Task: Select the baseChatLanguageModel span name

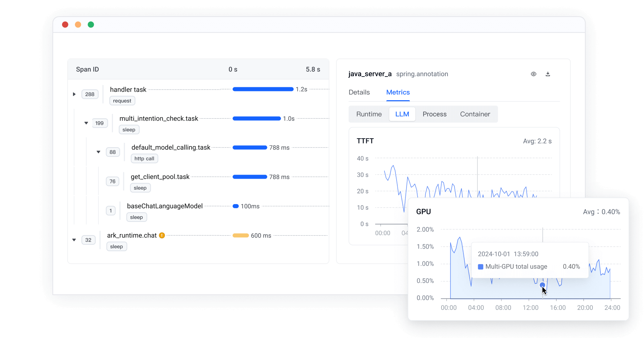Action: 165,206
